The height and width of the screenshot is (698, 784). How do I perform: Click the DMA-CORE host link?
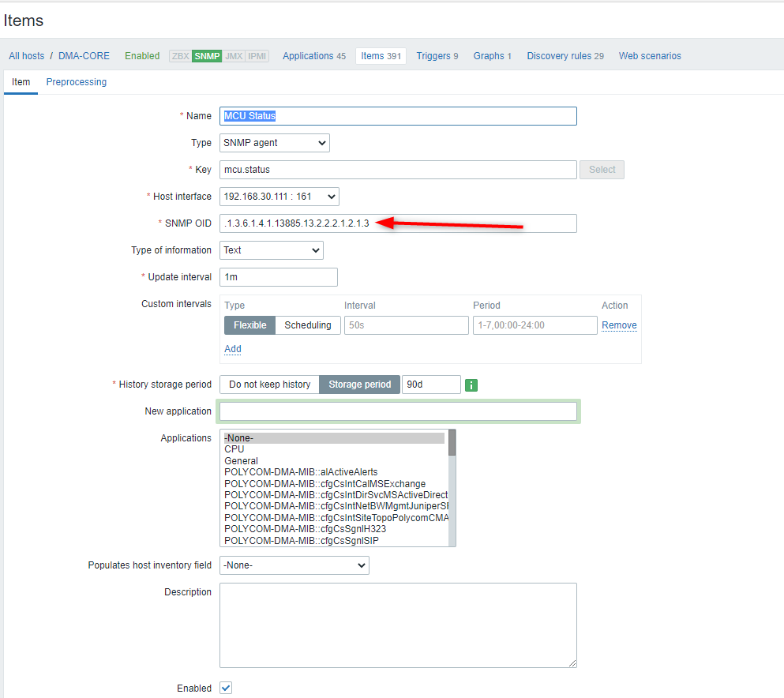click(84, 56)
